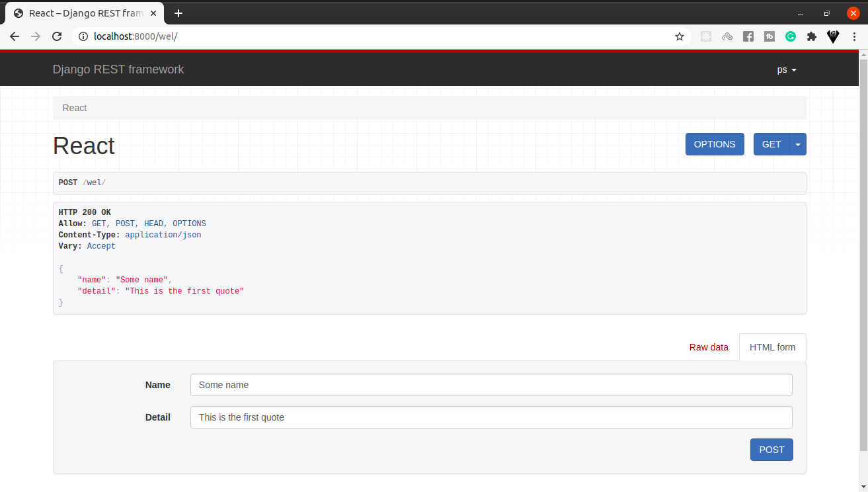Click the JSON "name": "Some name" line

[x=125, y=280]
